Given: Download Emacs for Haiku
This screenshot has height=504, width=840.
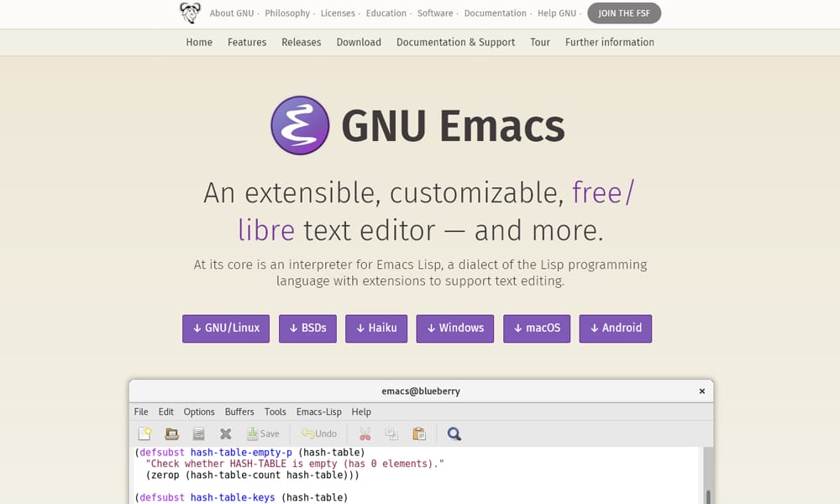Looking at the screenshot, I should [x=376, y=328].
